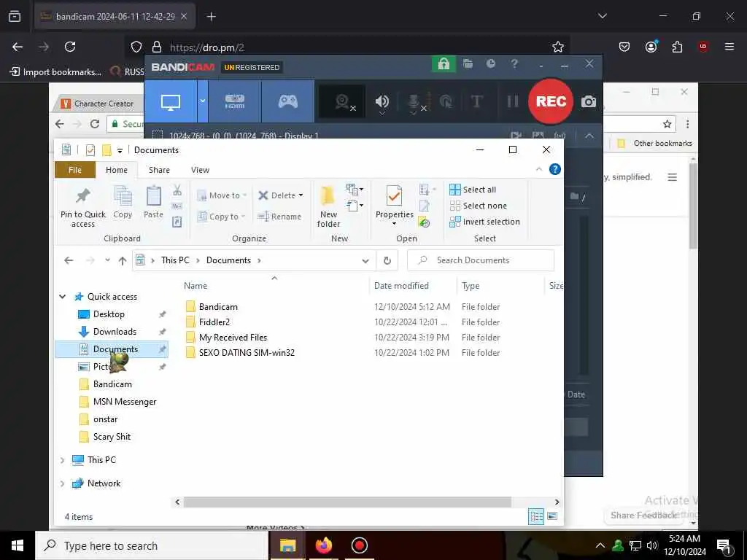Refresh the Documents folder
The width and height of the screenshot is (747, 560).
point(387,261)
